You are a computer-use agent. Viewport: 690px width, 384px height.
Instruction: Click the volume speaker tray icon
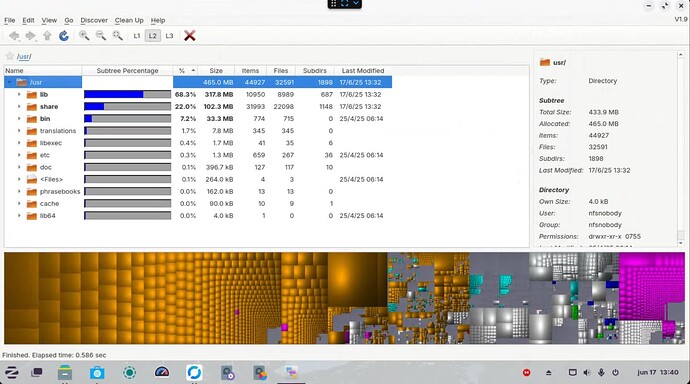pyautogui.click(x=587, y=373)
